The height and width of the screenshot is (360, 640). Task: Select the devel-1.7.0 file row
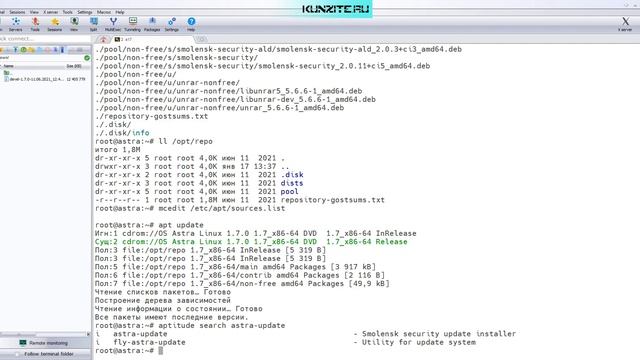coord(45,79)
